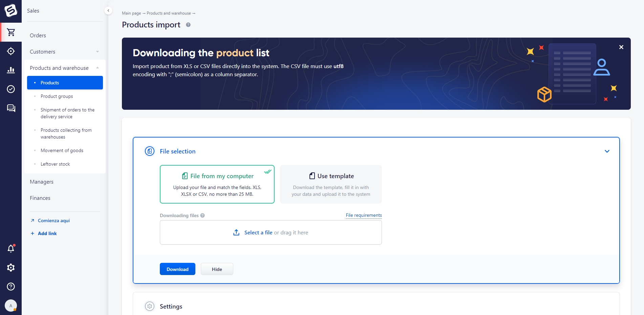Screen dimensions: 644x315
Task: Open Product groups submenu item
Action: [x=57, y=96]
